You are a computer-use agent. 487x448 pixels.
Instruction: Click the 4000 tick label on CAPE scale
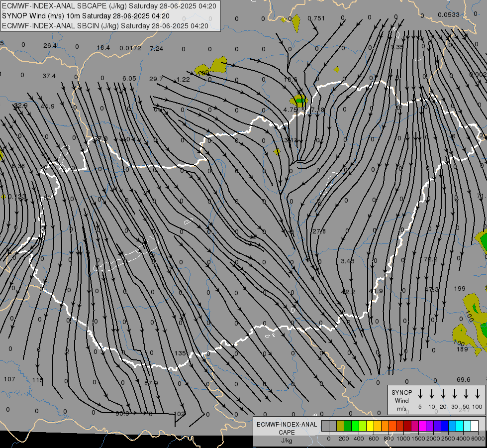click(463, 439)
